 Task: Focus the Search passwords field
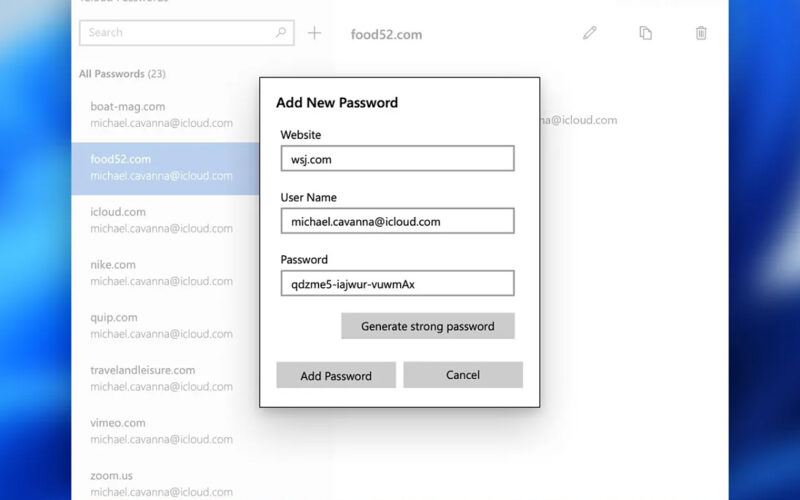coord(187,33)
